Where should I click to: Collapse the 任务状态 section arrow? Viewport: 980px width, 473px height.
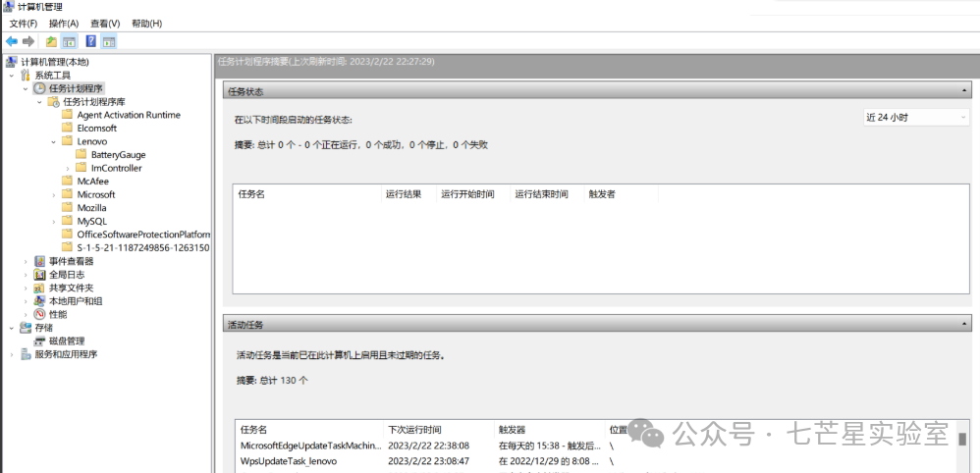[964, 91]
